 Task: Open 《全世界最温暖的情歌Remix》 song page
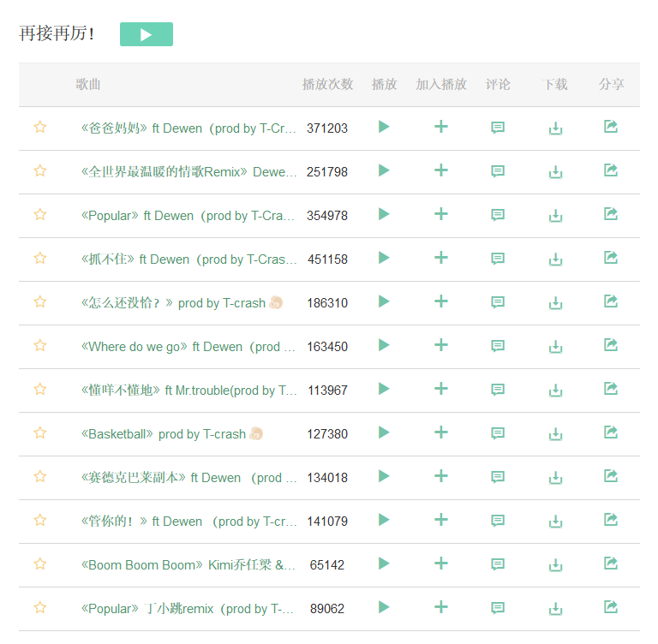(188, 171)
